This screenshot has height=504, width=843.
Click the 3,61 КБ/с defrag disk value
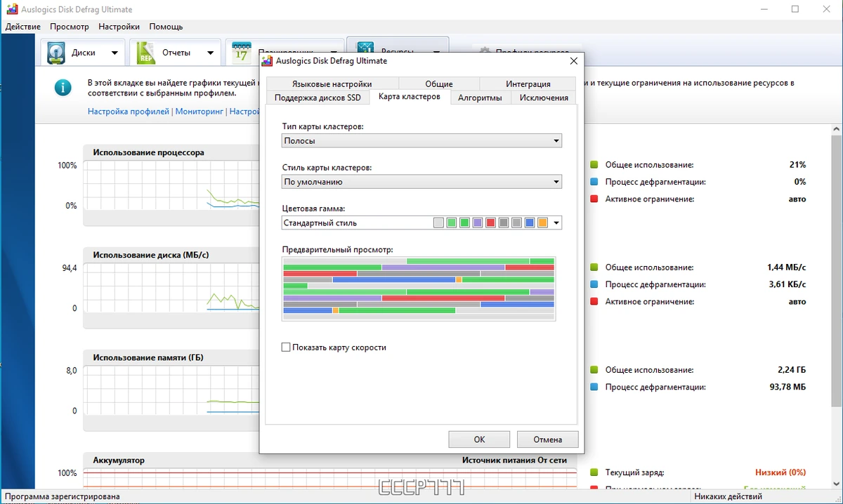pos(786,285)
